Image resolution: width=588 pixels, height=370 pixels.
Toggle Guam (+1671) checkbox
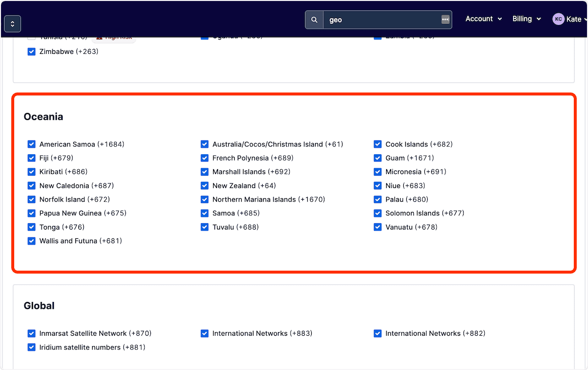[x=378, y=158]
